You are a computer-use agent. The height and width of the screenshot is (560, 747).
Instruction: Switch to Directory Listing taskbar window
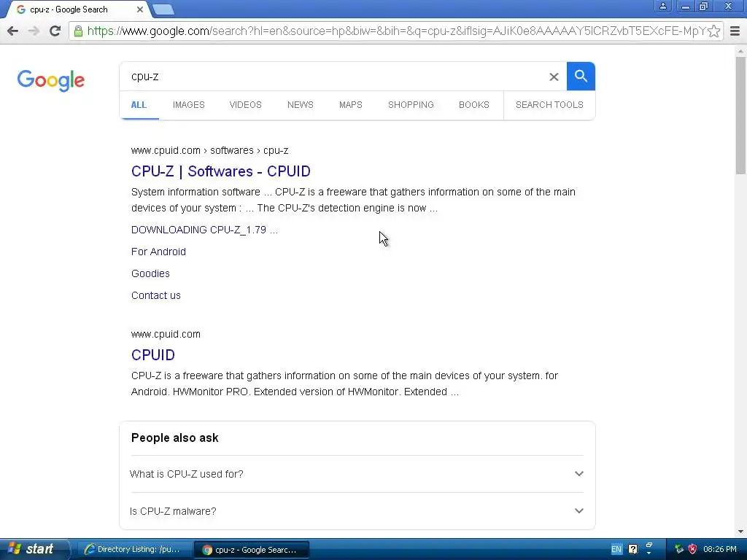tap(134, 550)
